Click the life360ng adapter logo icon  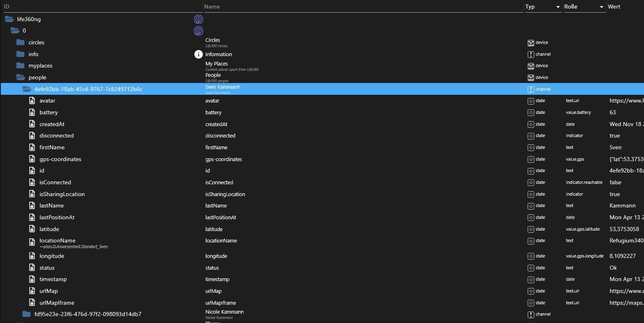[198, 19]
